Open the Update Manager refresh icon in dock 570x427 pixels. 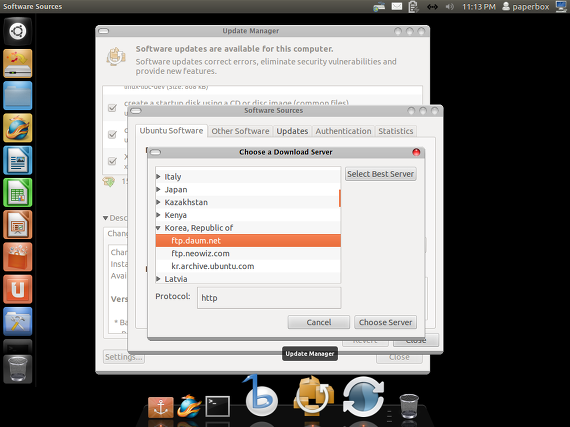363,397
